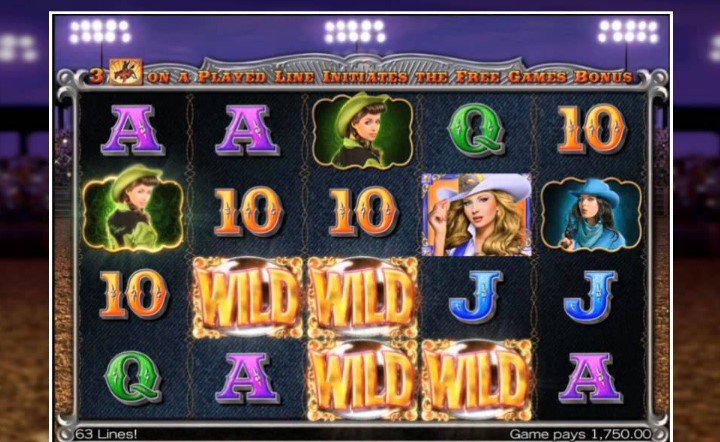Image resolution: width=720 pixels, height=442 pixels.
Task: Select the purple A in top-left corner
Action: coord(132,130)
